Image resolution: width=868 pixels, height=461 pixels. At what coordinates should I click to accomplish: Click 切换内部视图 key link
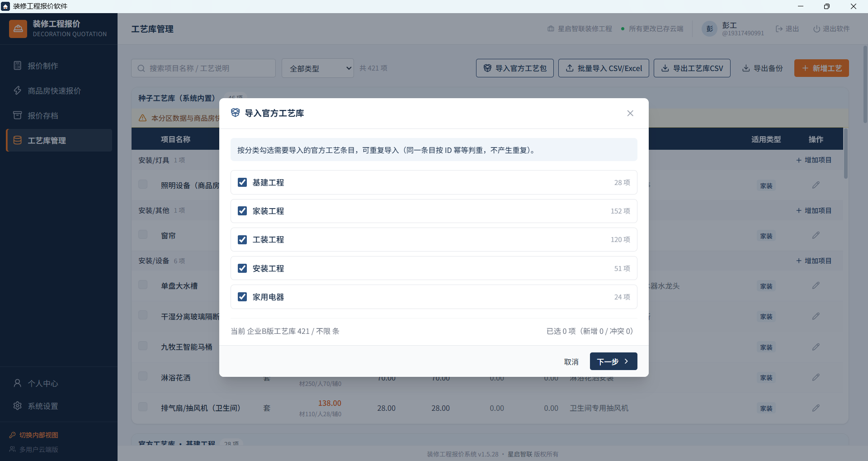coord(34,435)
